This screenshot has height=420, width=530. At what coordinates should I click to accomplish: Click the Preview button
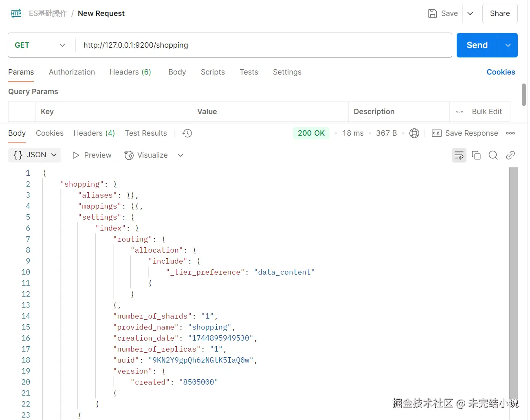[92, 155]
